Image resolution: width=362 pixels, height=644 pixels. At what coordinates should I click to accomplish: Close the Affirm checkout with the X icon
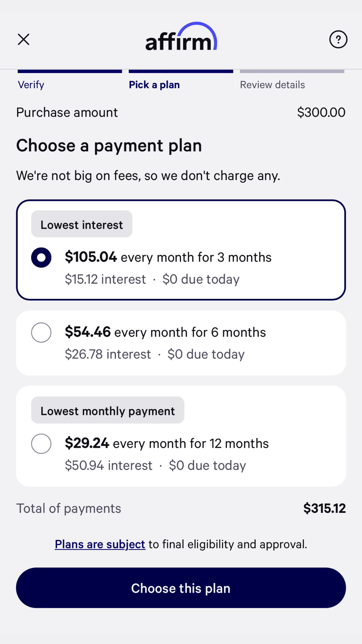tap(23, 39)
